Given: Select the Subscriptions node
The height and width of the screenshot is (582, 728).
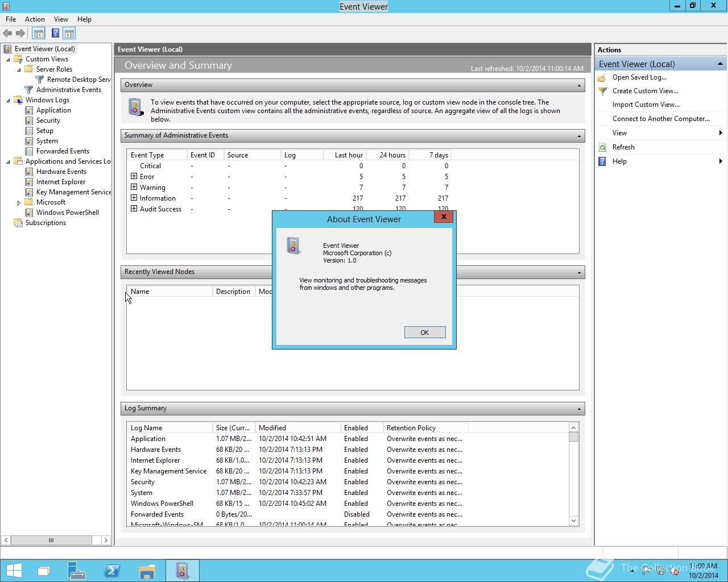Looking at the screenshot, I should [45, 223].
